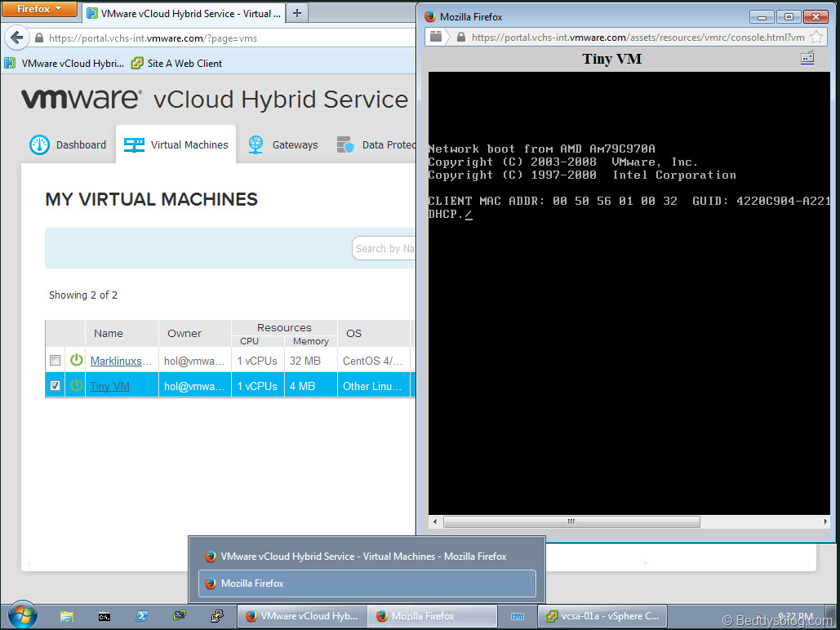The image size is (840, 630).
Task: Select the VMware vCloud Hybrid Service browser tab
Action: pyautogui.click(x=183, y=14)
